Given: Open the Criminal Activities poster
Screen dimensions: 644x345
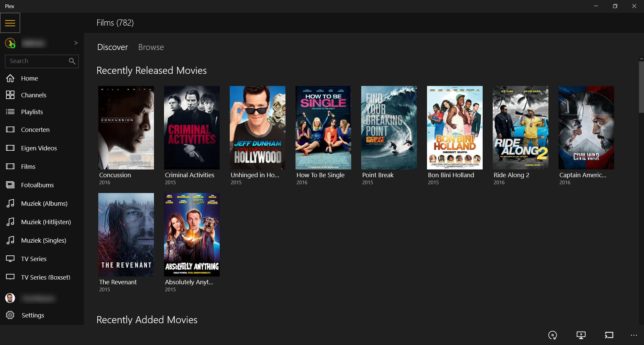Looking at the screenshot, I should pyautogui.click(x=192, y=128).
